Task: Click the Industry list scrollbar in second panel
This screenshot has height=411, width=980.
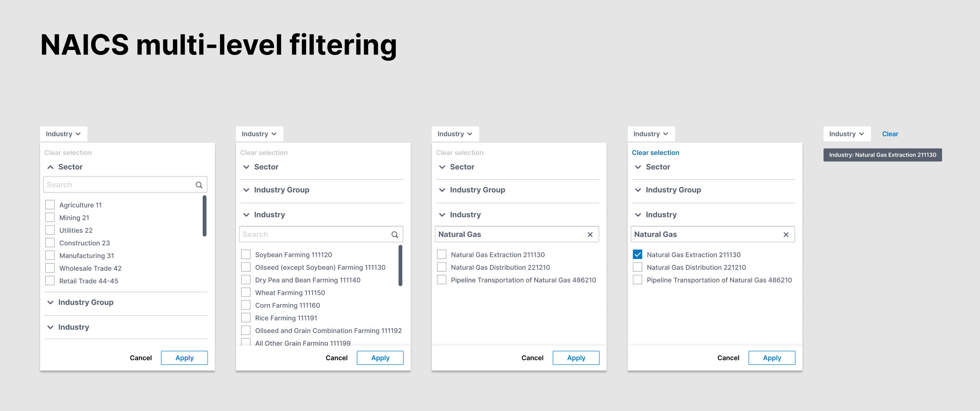Action: coord(400,266)
